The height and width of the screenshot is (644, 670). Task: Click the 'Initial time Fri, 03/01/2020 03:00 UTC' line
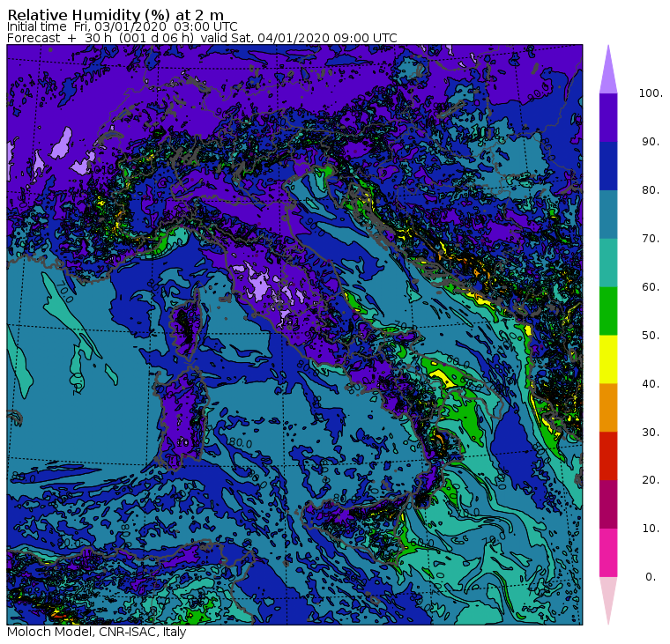pyautogui.click(x=123, y=26)
